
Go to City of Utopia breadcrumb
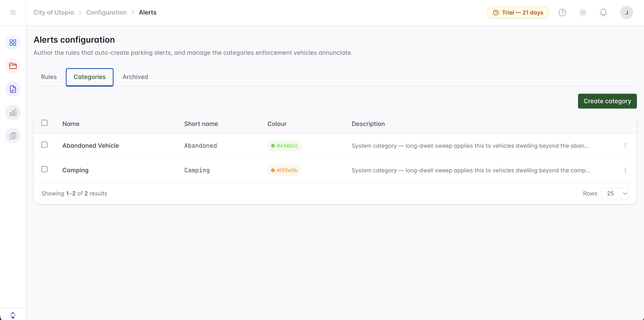pos(54,12)
